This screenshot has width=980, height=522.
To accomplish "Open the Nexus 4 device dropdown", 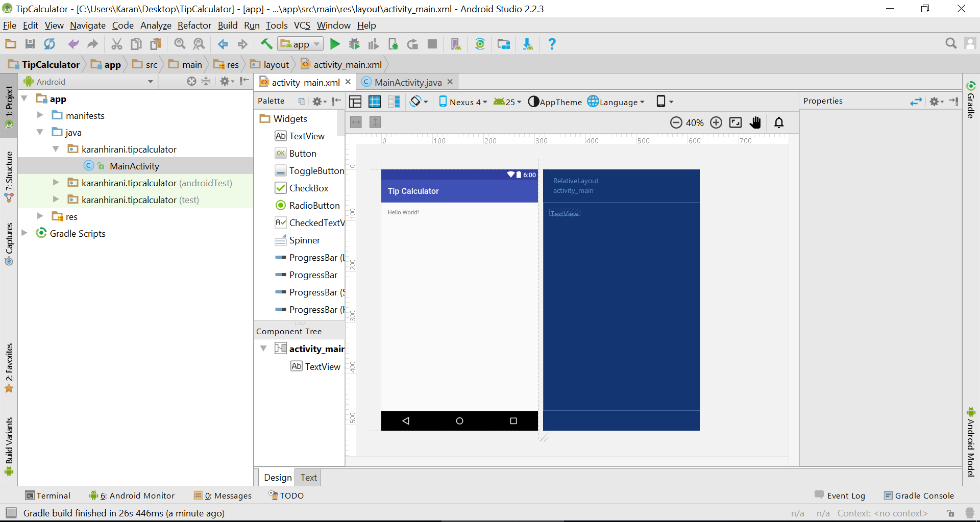I will (462, 102).
